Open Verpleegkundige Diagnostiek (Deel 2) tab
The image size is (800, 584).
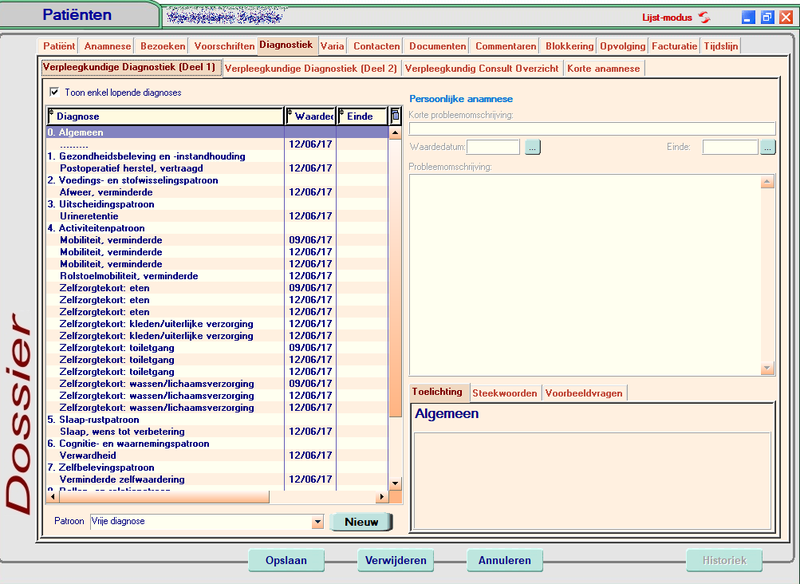click(x=310, y=68)
